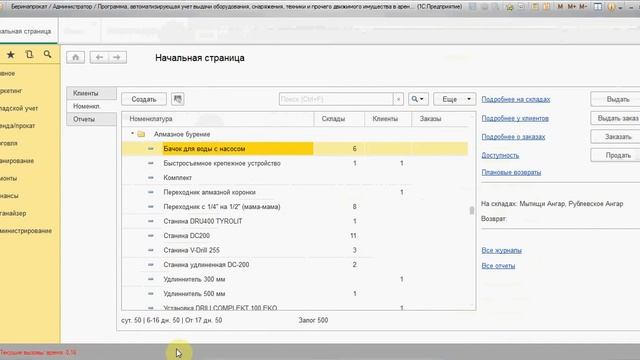
Task: Open Подробнее о заказах link
Action: click(513, 137)
